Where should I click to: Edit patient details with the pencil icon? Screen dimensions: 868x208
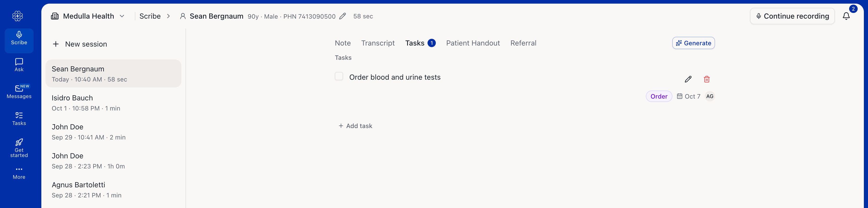[x=343, y=16]
